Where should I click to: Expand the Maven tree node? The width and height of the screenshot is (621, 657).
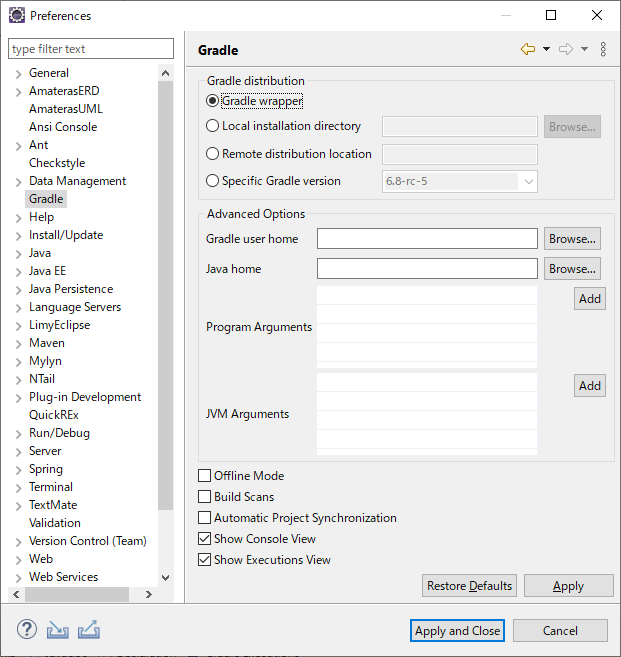click(x=18, y=344)
